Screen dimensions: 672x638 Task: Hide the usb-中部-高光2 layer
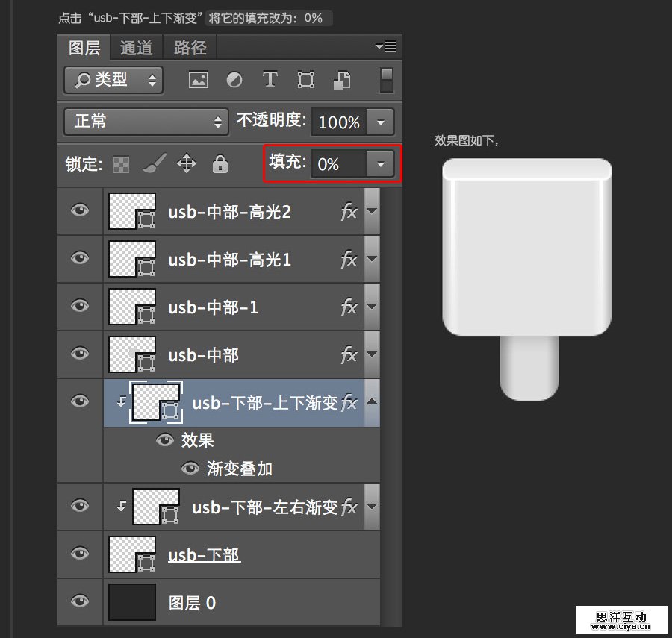tap(79, 211)
